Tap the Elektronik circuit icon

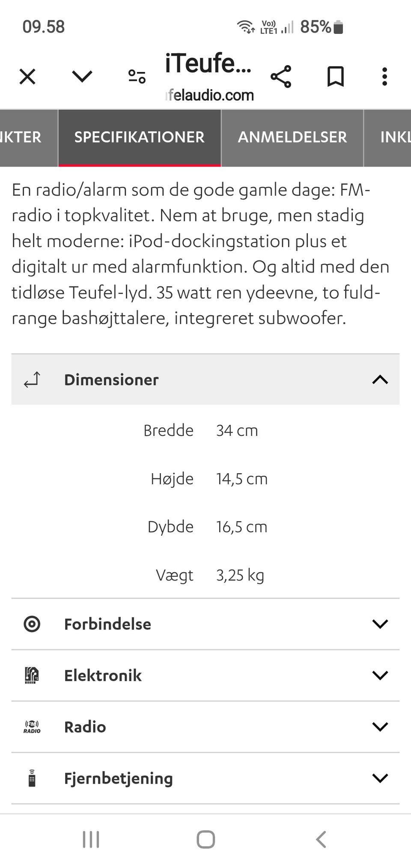pos(32,676)
